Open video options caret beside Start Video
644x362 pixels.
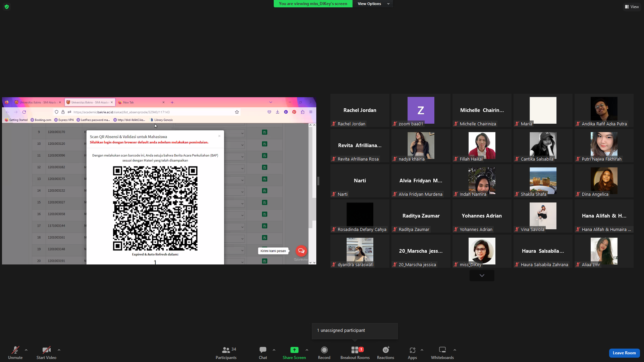[59, 350]
